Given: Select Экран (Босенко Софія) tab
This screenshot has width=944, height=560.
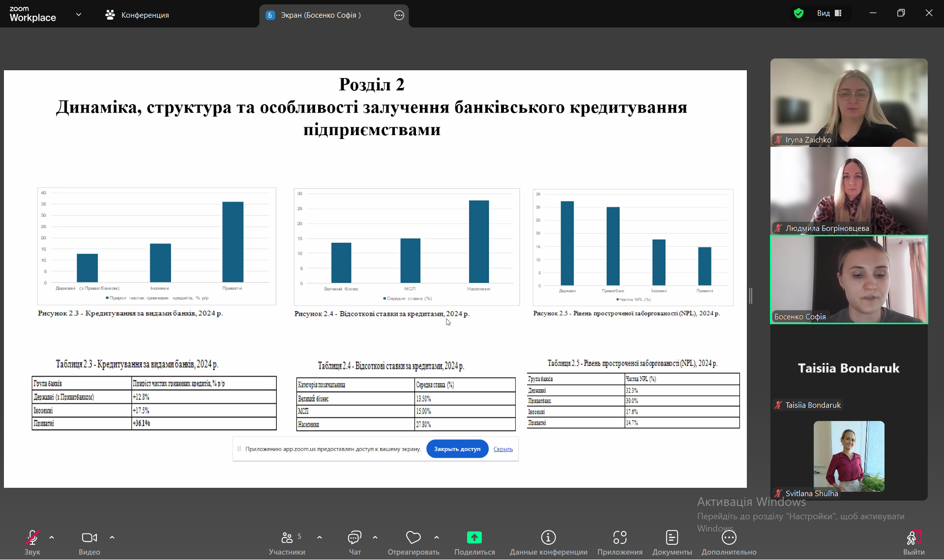Looking at the screenshot, I should tap(321, 15).
